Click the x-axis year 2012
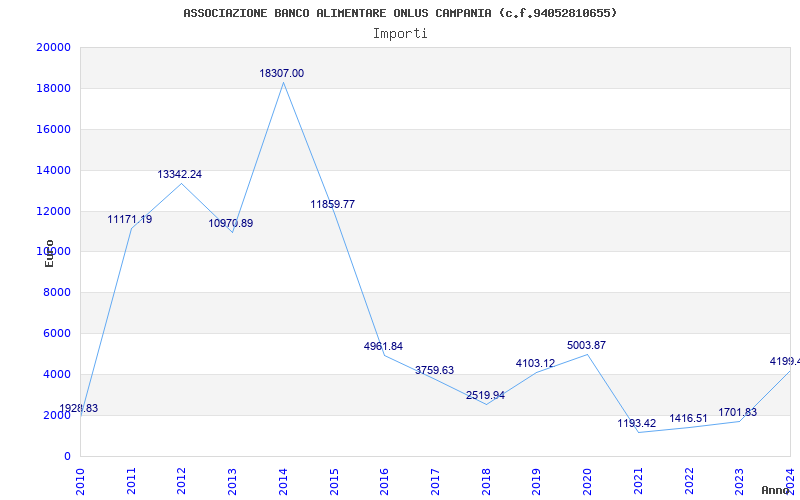This screenshot has height=500, width=800. click(x=181, y=482)
